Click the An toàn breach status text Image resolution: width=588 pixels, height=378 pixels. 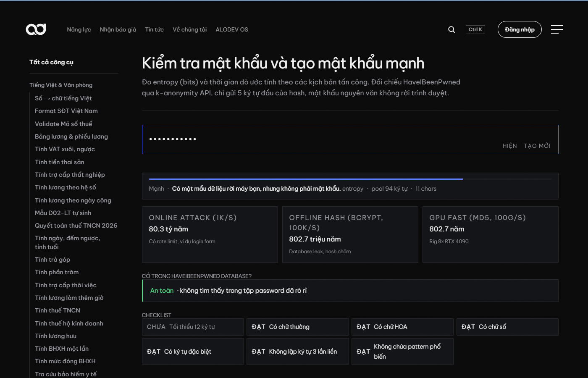162,291
